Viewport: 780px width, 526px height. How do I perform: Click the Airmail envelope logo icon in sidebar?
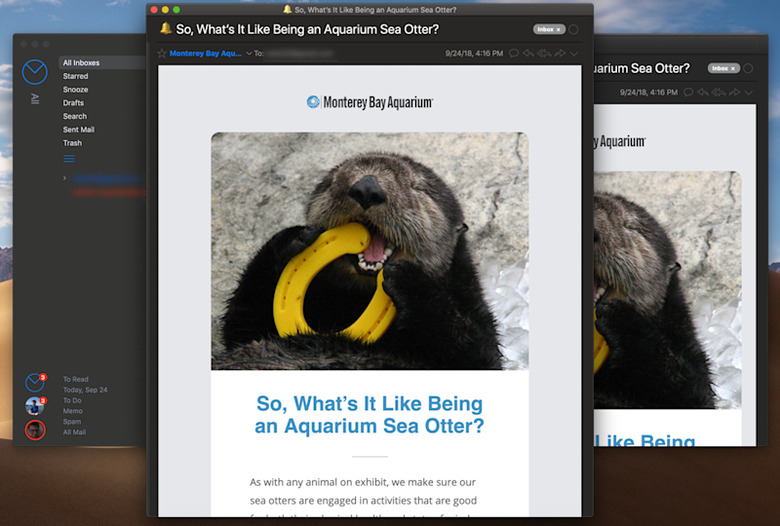coord(35,72)
